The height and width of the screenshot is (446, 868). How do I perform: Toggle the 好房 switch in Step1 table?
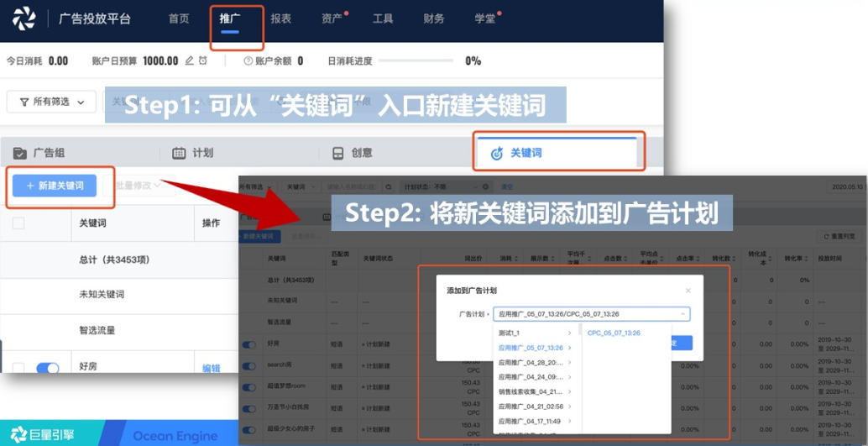(48, 367)
